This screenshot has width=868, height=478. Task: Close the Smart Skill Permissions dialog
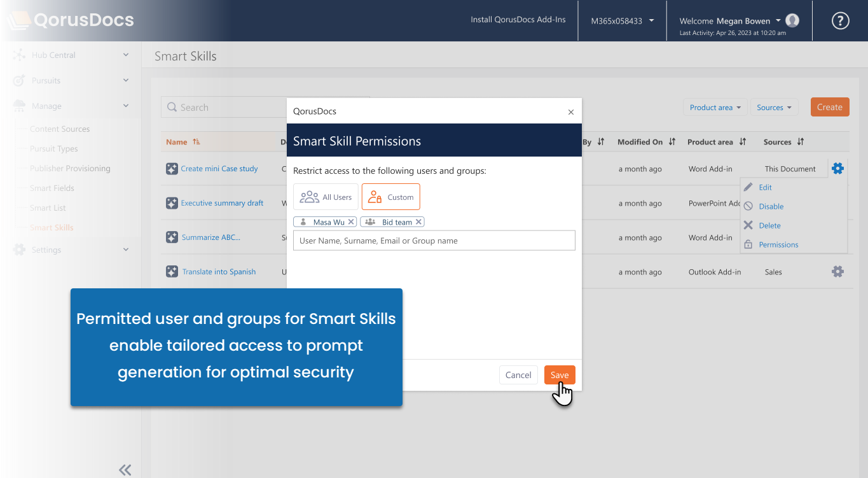570,112
